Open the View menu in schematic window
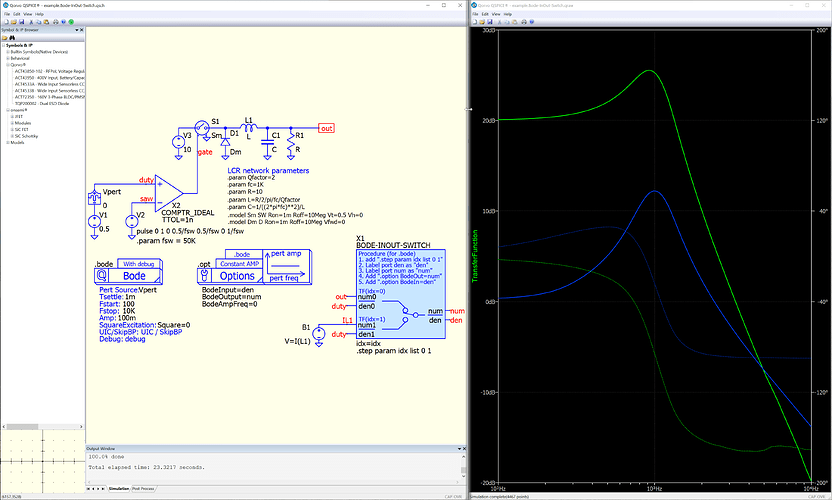Image resolution: width=832 pixels, height=500 pixels. click(28, 14)
